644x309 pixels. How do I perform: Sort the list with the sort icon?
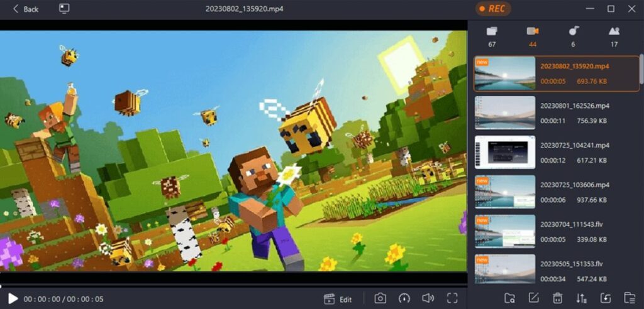[x=581, y=298]
